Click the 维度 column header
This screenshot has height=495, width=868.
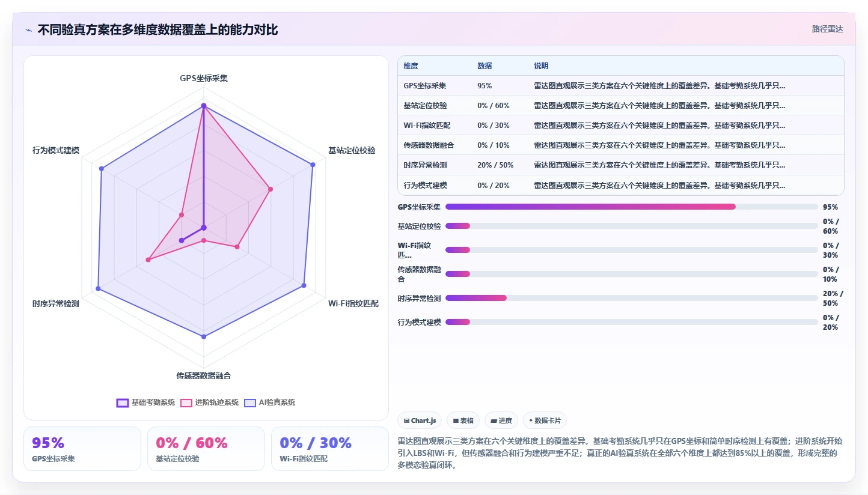[x=411, y=66]
